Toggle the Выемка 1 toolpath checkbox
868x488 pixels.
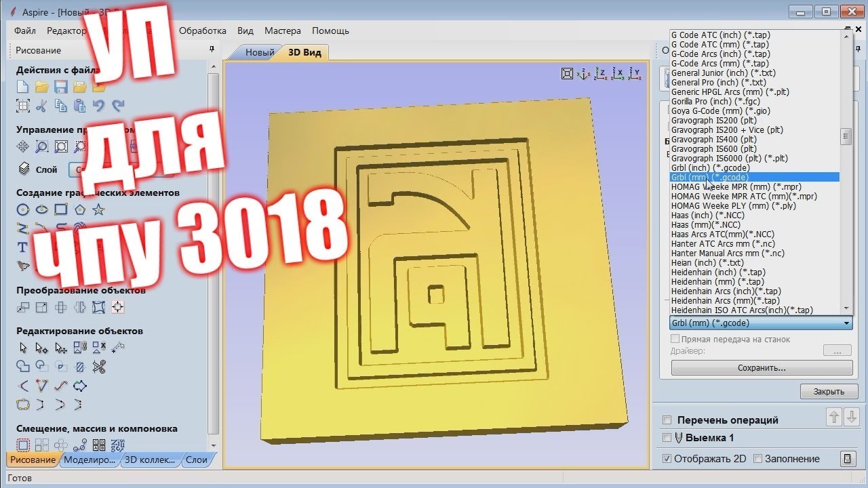click(x=667, y=438)
